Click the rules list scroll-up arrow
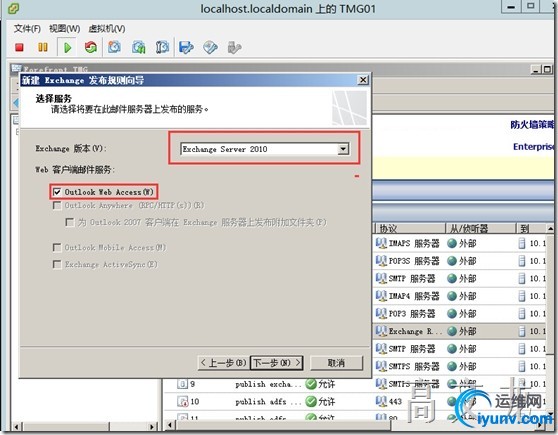 click(550, 228)
